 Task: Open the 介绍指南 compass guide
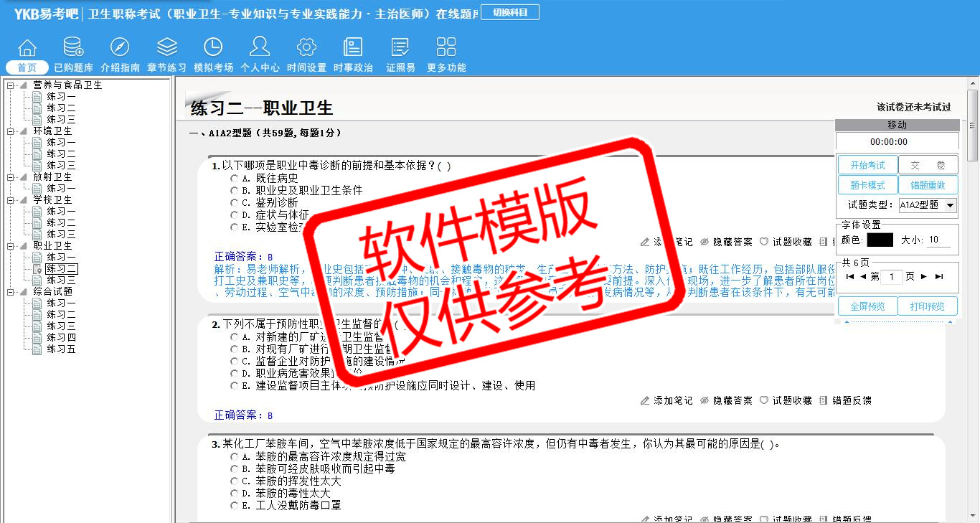pyautogui.click(x=120, y=48)
